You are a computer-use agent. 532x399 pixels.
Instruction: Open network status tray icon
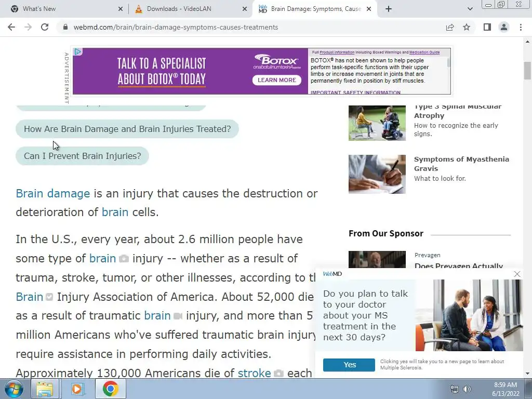point(454,389)
